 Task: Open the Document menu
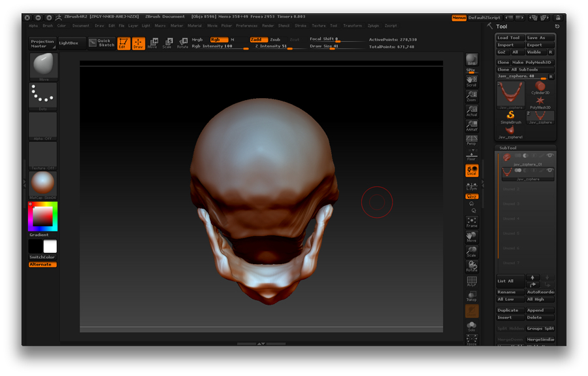pyautogui.click(x=80, y=26)
